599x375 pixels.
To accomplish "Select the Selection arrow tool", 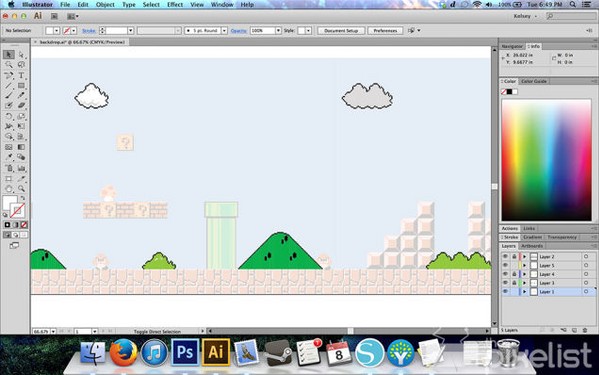I will 9,55.
